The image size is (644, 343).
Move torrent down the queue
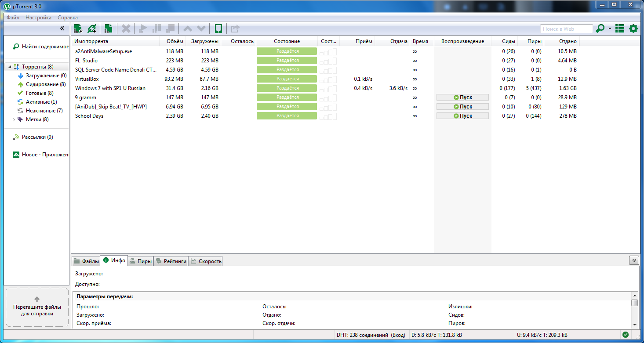201,29
